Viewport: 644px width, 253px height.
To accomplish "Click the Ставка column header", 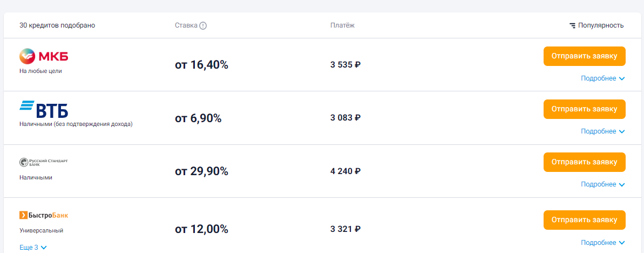I will (x=186, y=25).
